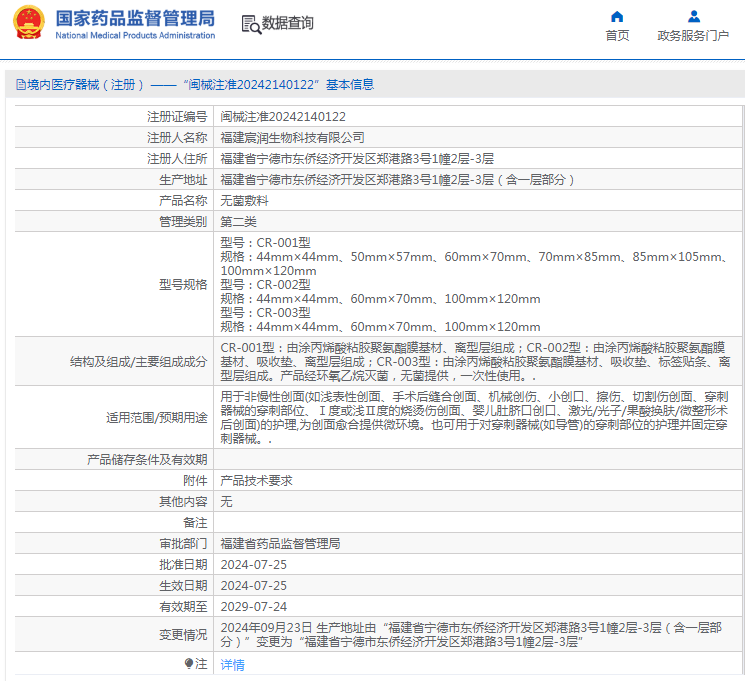Open the 详情 link
The width and height of the screenshot is (745, 681).
pos(232,664)
